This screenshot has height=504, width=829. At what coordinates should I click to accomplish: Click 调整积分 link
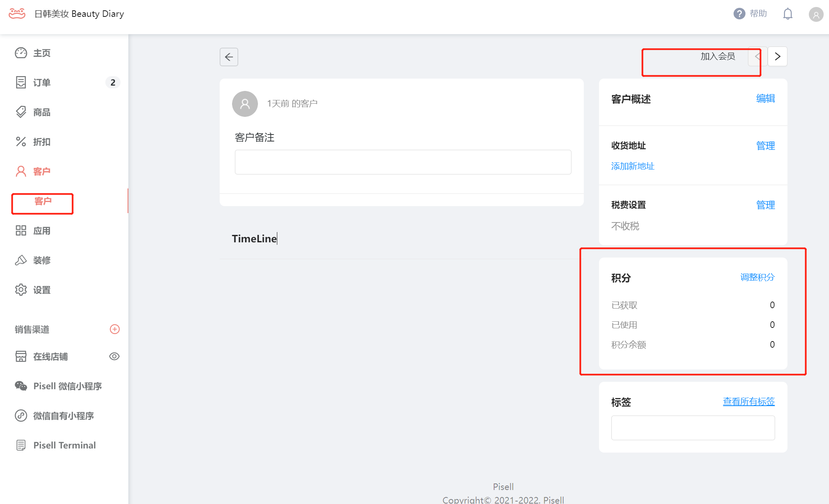point(757,277)
